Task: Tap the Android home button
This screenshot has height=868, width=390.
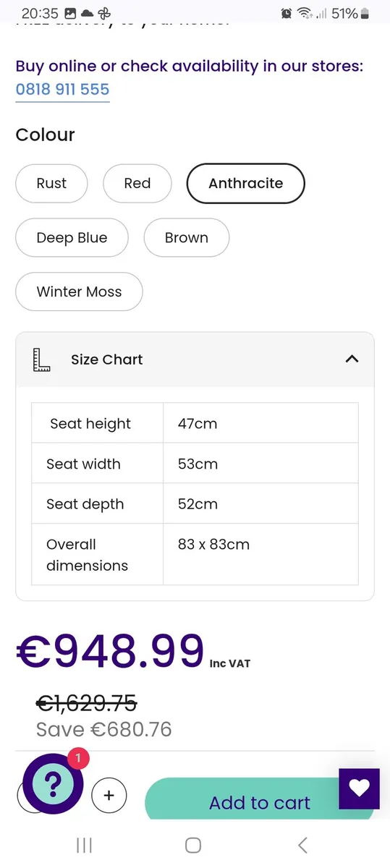Action: pyautogui.click(x=193, y=845)
